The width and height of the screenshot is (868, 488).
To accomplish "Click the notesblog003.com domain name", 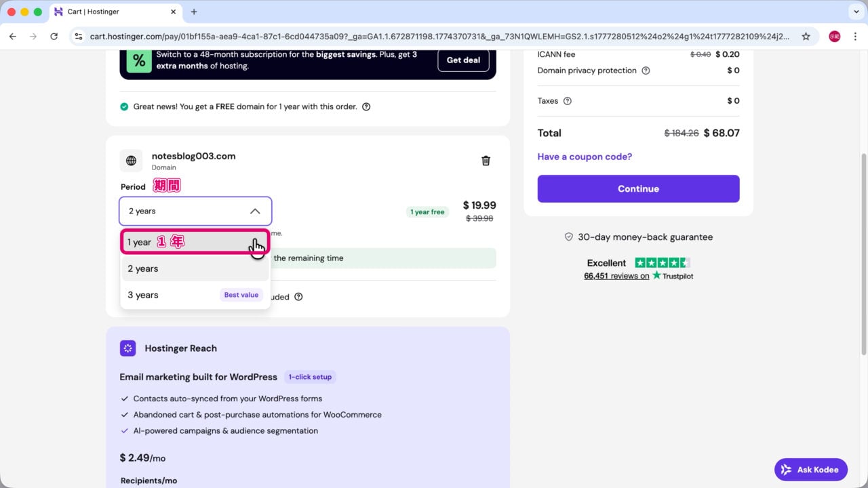I will [x=193, y=156].
